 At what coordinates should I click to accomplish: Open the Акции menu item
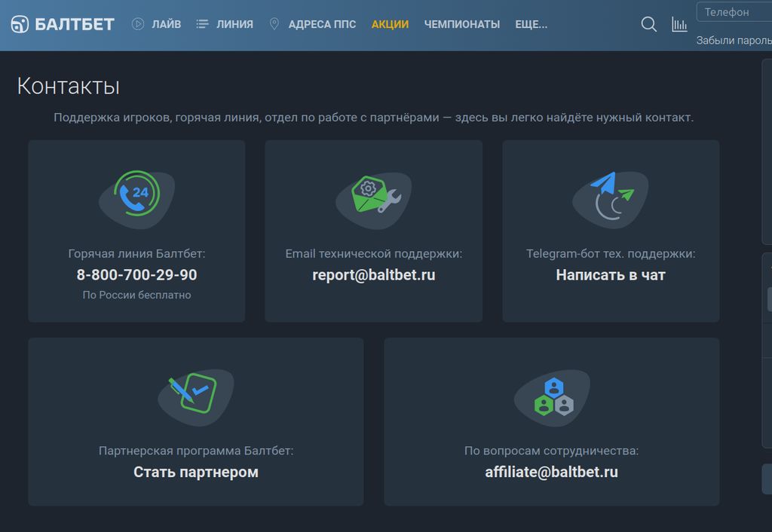[390, 24]
